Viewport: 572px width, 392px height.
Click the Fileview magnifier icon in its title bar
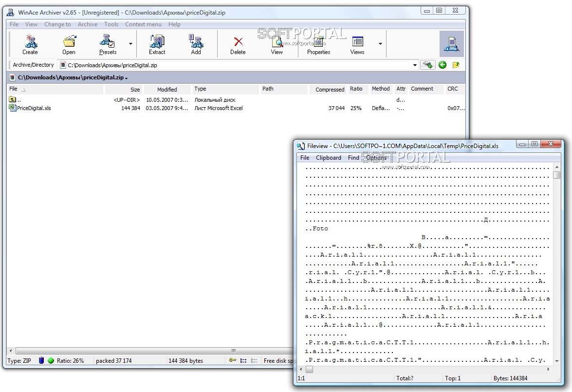click(301, 146)
